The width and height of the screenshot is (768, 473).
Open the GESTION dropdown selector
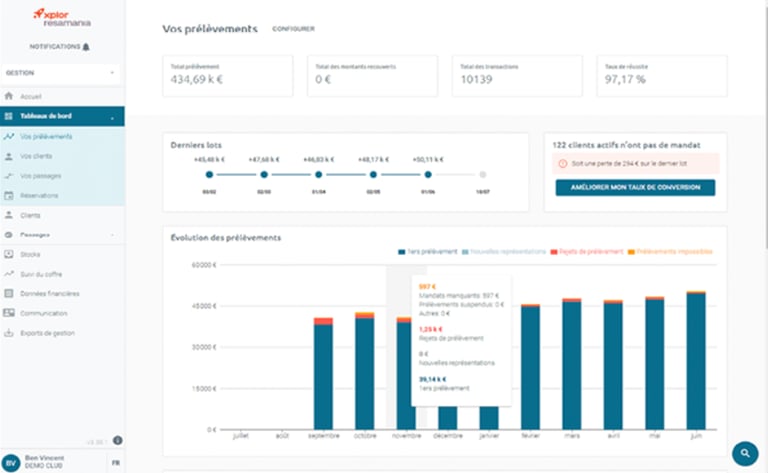coord(61,73)
